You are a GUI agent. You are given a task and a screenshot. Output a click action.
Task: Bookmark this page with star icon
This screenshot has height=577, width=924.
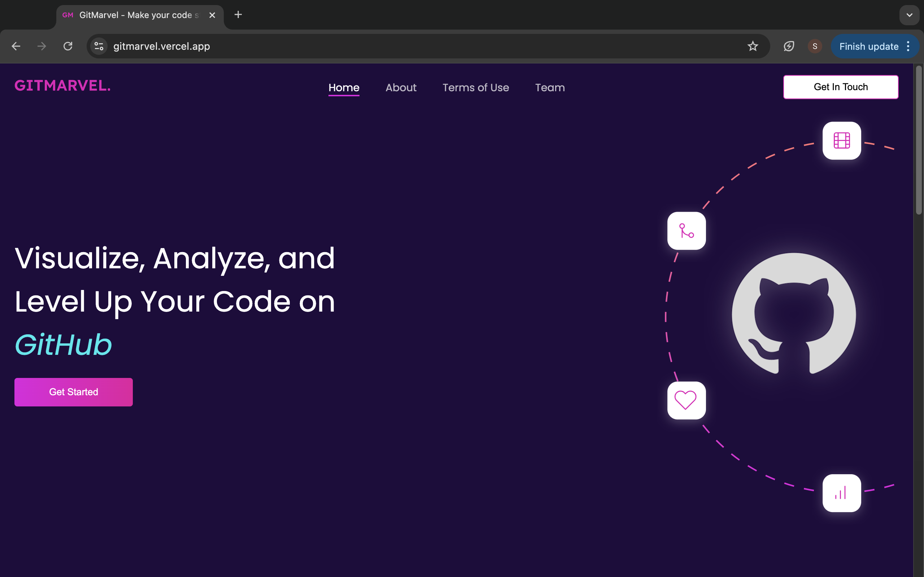[752, 46]
